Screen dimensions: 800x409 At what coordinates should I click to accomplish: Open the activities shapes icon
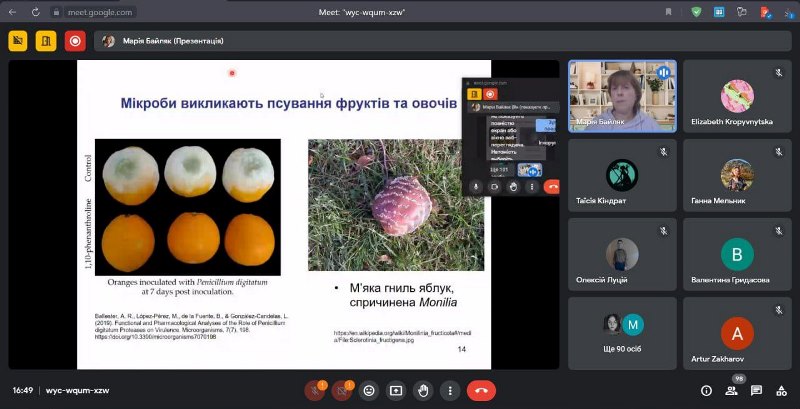[x=780, y=390]
